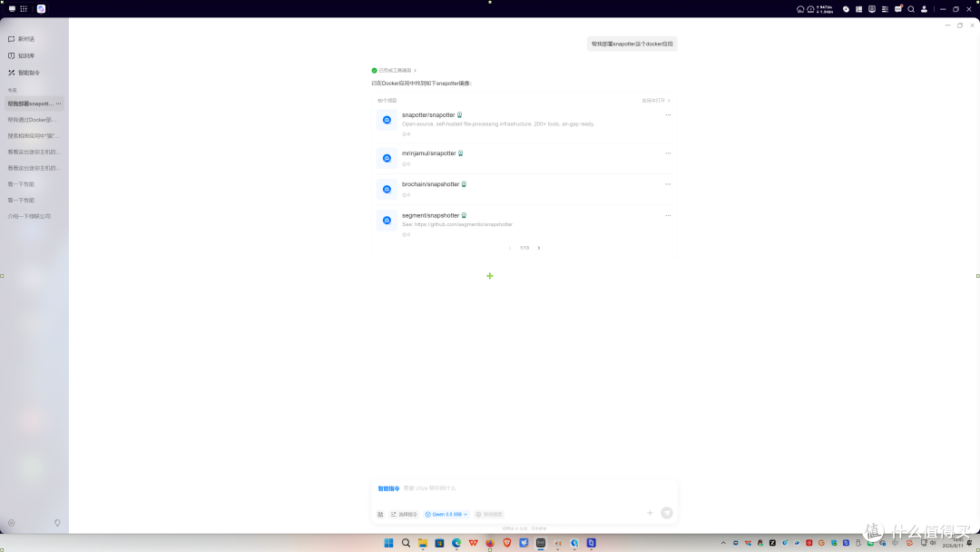Image resolution: width=980 pixels, height=552 pixels.
Task: Click the lightbulb icon at sidebar bottom
Action: coord(57,523)
